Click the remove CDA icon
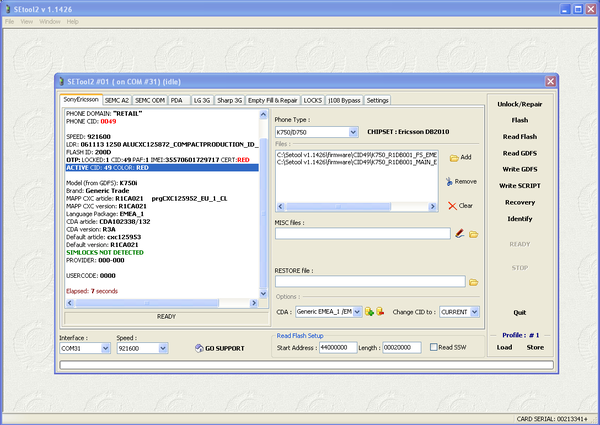Viewport: 600px width, 425px height. 380,312
